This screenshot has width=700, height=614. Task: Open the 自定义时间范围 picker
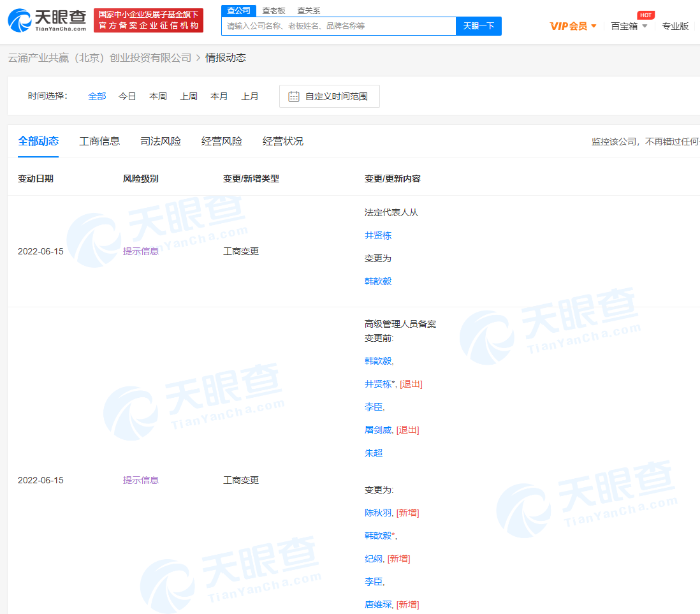point(336,96)
